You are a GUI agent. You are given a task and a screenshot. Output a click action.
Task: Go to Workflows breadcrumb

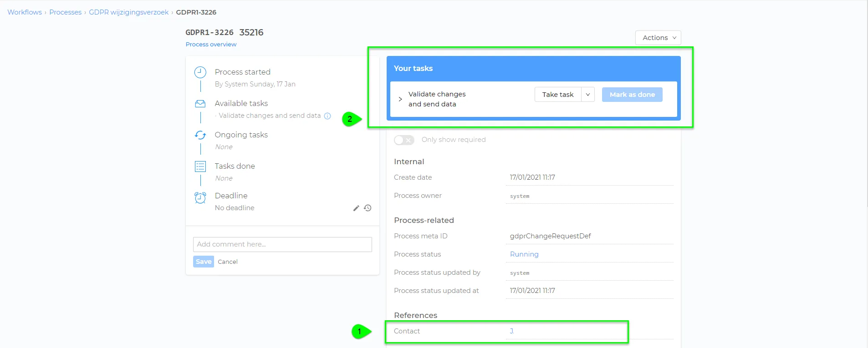25,12
